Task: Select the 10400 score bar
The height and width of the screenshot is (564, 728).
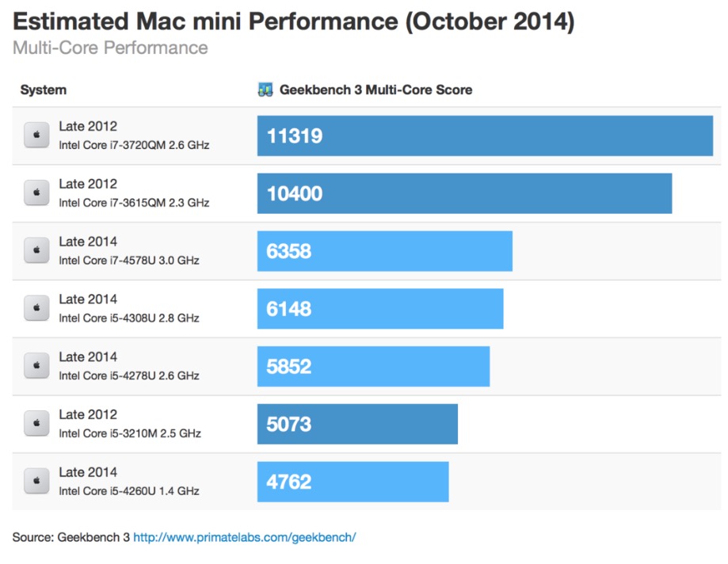Action: click(x=465, y=193)
